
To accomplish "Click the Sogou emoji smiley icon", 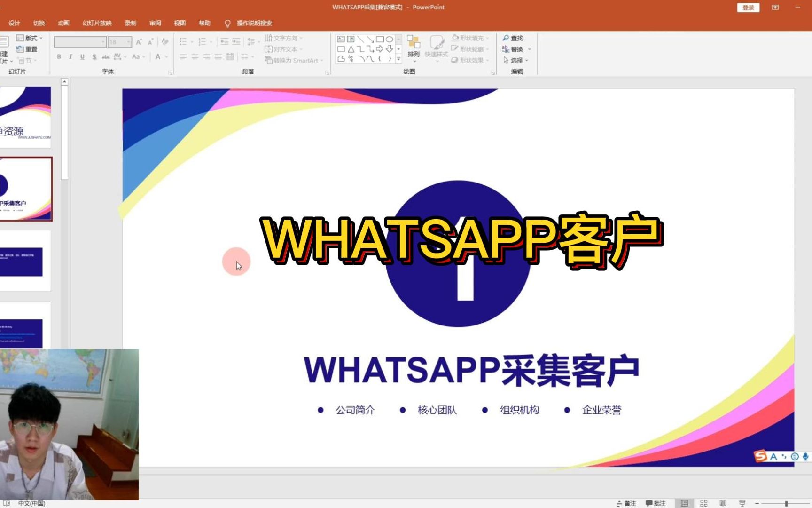I will click(x=795, y=456).
